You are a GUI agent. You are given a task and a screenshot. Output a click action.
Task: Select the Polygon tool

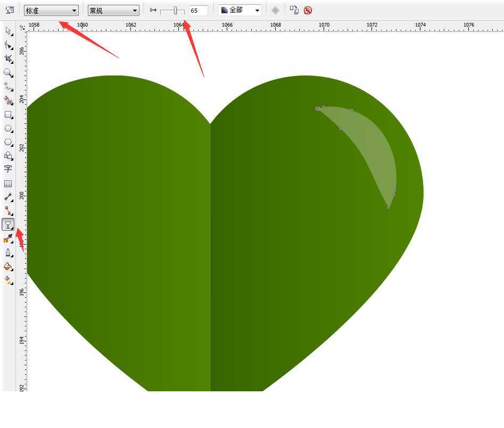(8, 142)
